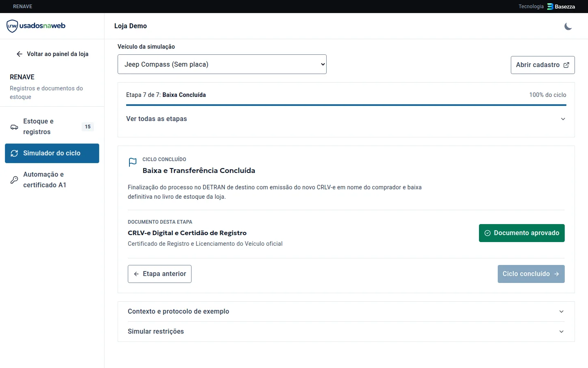Click chevron beside Ver todas as etapas

tap(563, 119)
